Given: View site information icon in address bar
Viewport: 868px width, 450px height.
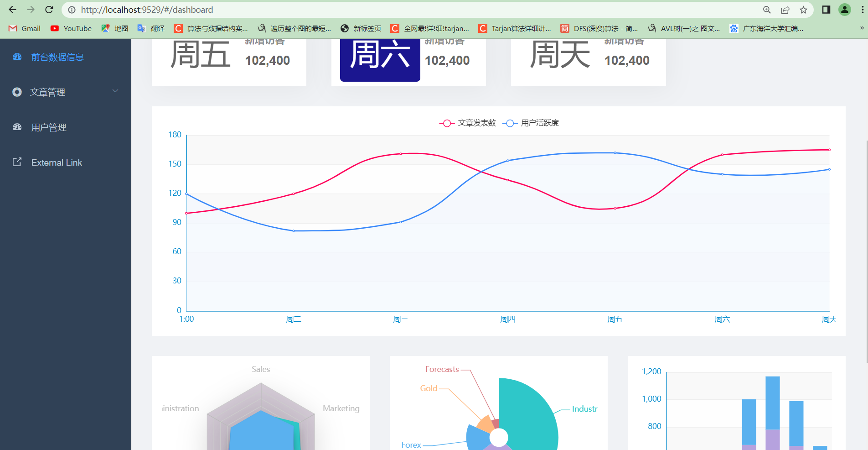Looking at the screenshot, I should (x=72, y=10).
